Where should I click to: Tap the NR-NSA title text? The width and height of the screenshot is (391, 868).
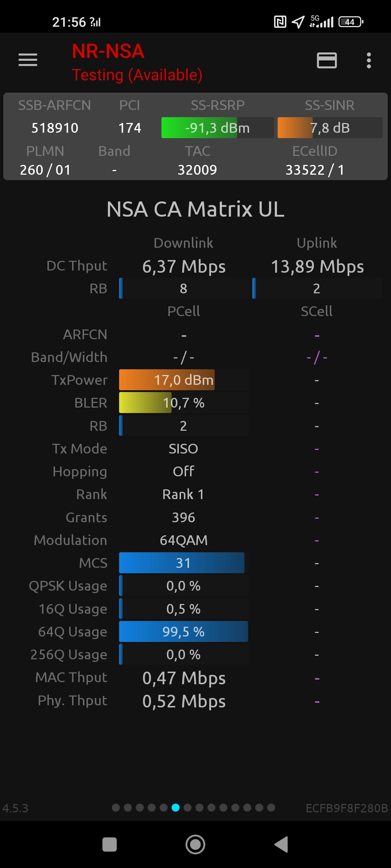click(108, 51)
